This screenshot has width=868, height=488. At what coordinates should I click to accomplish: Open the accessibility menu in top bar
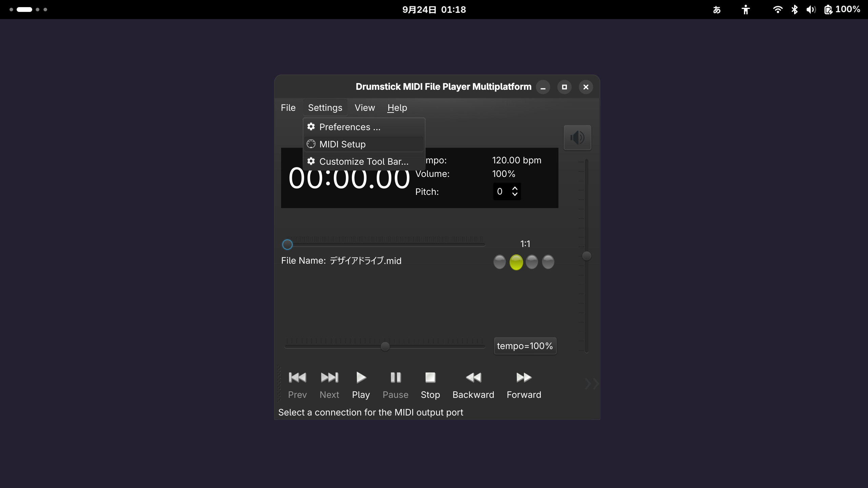click(x=745, y=9)
